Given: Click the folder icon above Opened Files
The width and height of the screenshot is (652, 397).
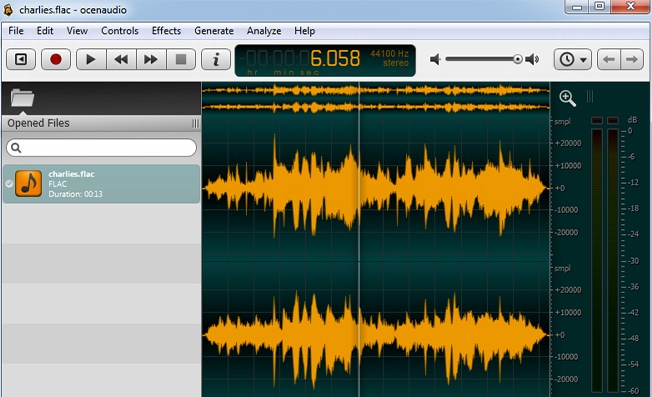Looking at the screenshot, I should (x=22, y=98).
